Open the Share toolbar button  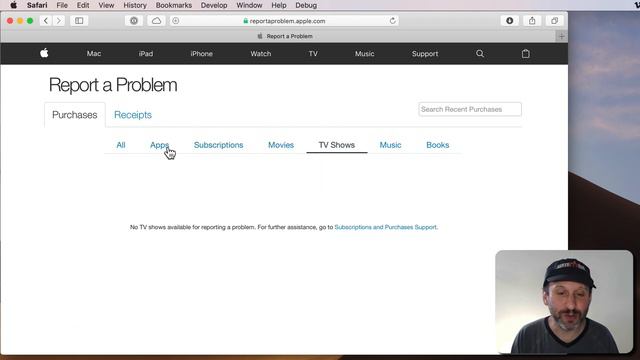pos(532,21)
